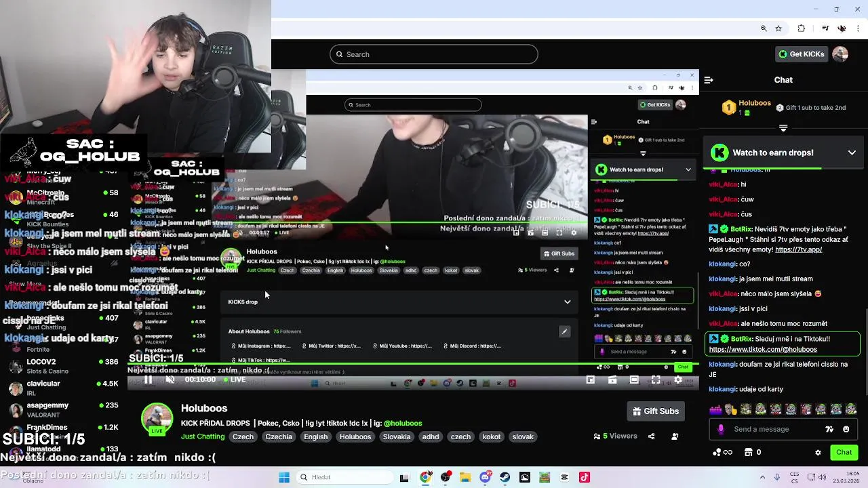
Task: Expand nested Watch to earn drops chevron
Action: pyautogui.click(x=688, y=169)
